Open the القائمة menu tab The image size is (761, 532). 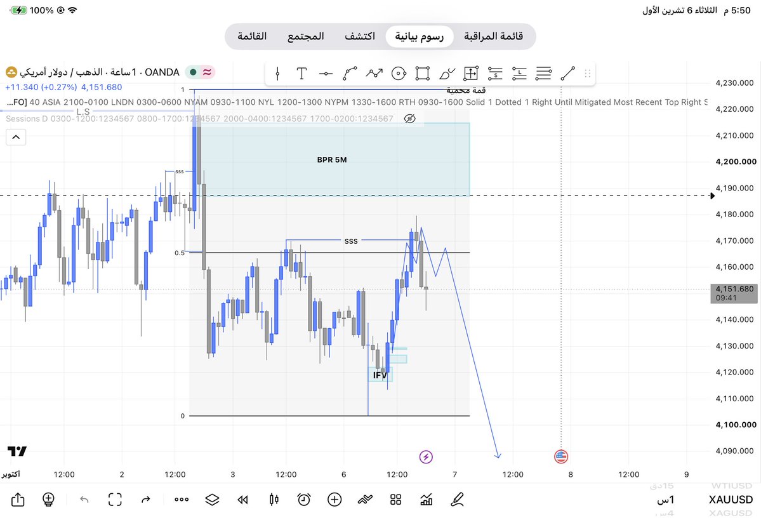coord(252,36)
